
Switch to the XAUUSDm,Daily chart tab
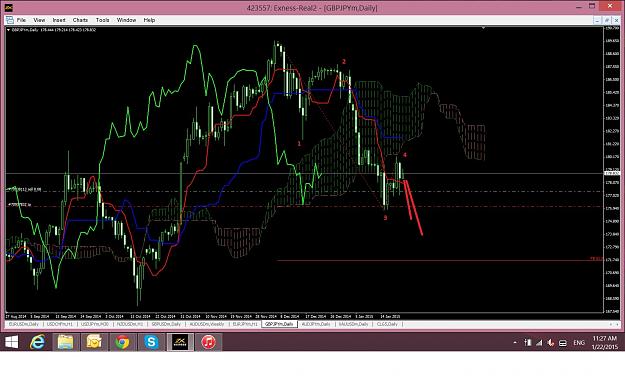[354, 324]
